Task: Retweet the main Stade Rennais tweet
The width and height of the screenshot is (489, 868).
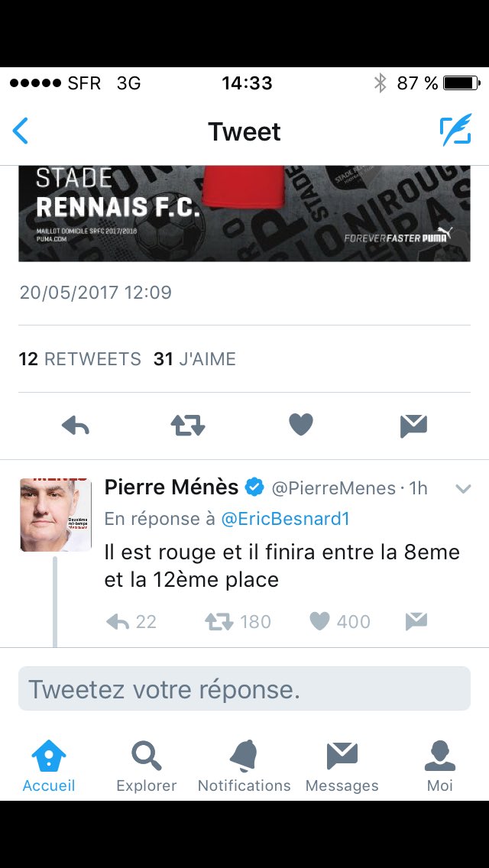Action: point(188,425)
